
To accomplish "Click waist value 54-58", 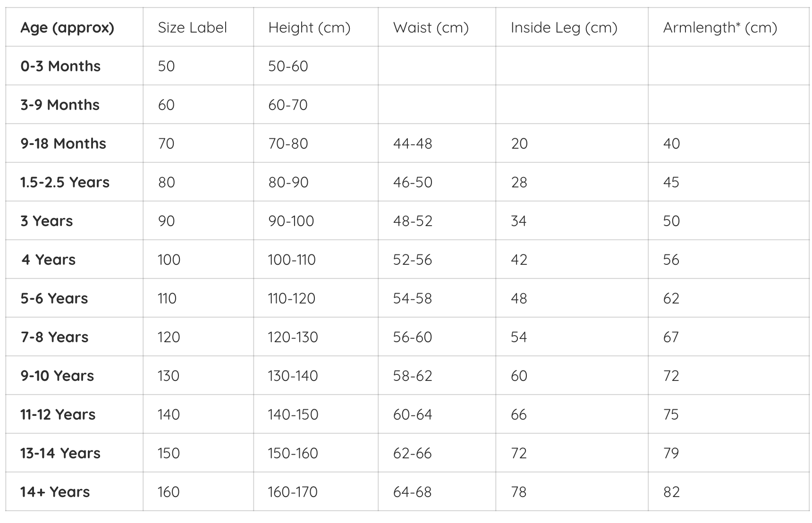I will (412, 298).
